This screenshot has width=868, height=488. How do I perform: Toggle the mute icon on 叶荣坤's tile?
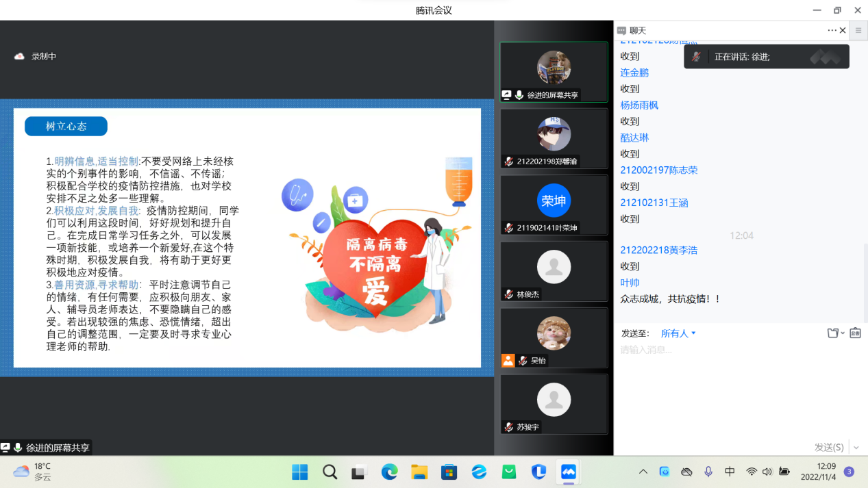coord(508,228)
